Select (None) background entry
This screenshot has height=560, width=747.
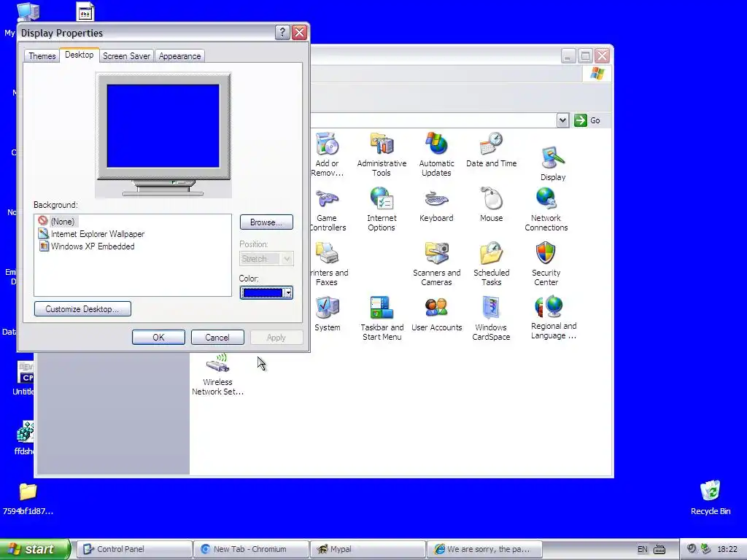click(x=57, y=222)
